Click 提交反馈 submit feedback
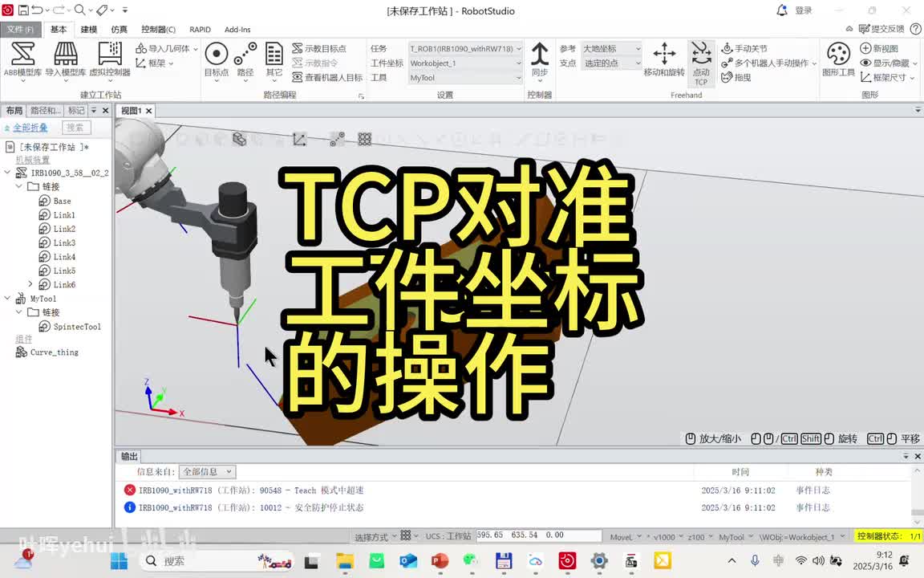The height and width of the screenshot is (578, 924). pyautogui.click(x=881, y=29)
